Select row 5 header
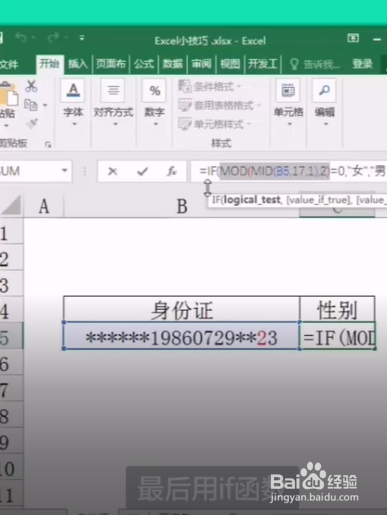The width and height of the screenshot is (387, 515). point(11,337)
